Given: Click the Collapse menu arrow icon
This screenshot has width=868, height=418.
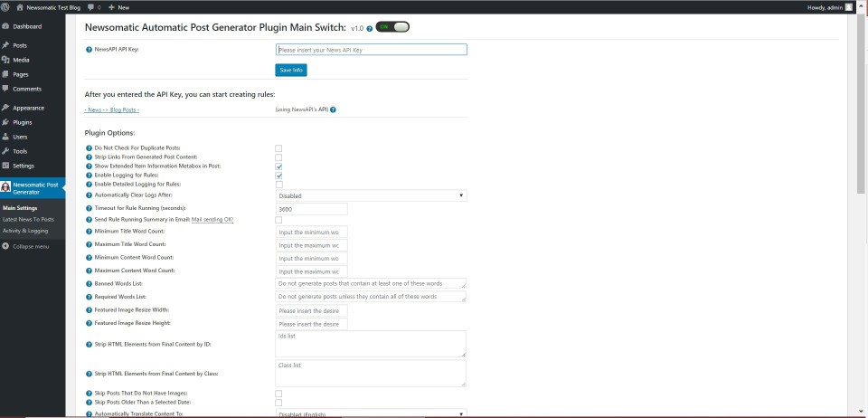Looking at the screenshot, I should [x=6, y=246].
